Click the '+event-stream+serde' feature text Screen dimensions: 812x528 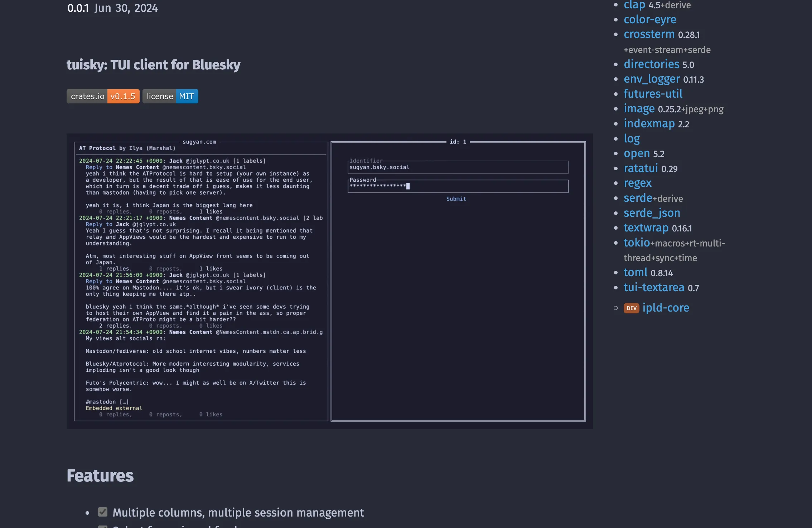point(667,50)
